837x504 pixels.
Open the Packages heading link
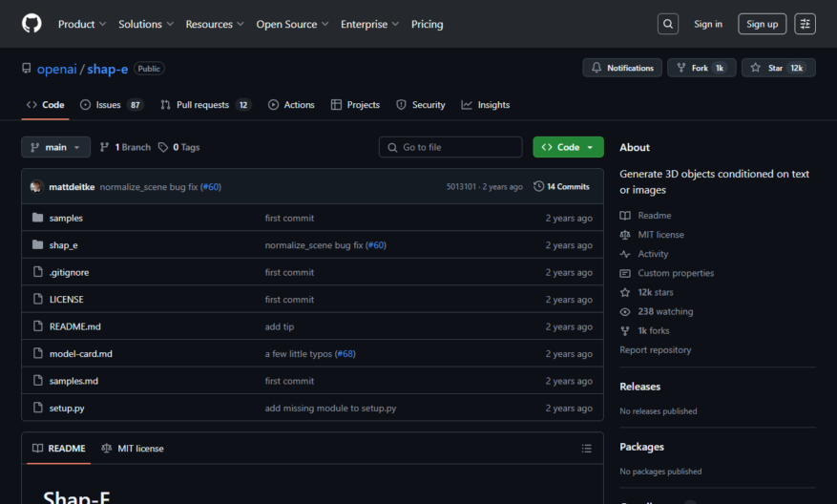coord(641,447)
